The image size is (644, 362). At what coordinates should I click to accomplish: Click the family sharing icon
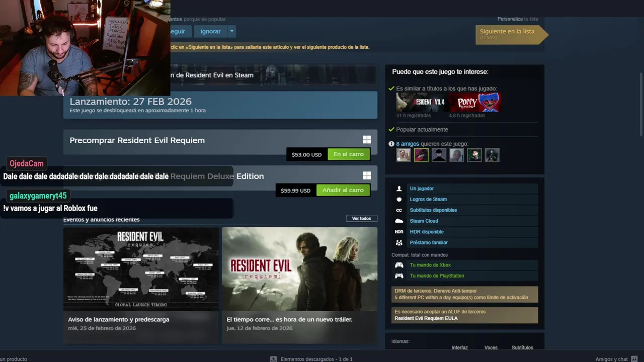pos(399,242)
